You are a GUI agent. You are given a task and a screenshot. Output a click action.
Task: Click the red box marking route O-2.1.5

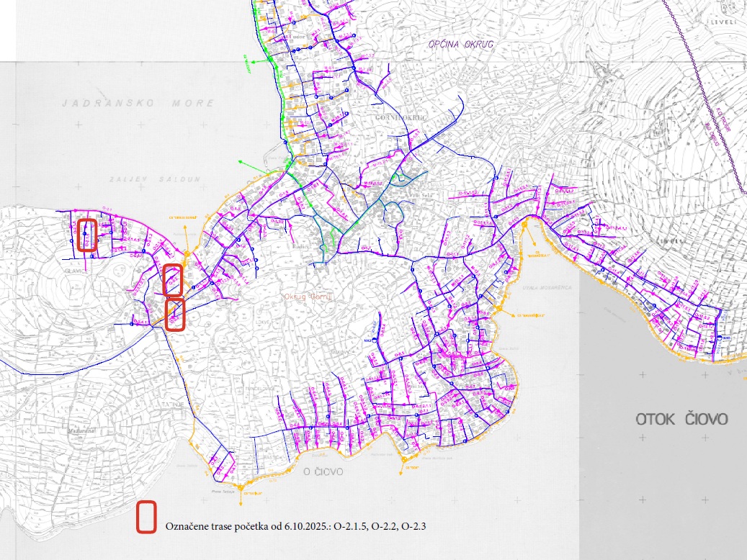pos(87,235)
